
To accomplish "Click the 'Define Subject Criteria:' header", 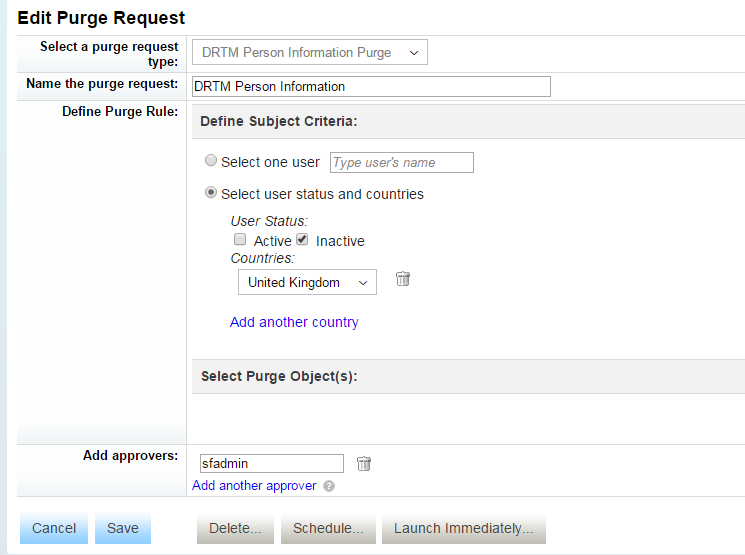I will click(278, 121).
